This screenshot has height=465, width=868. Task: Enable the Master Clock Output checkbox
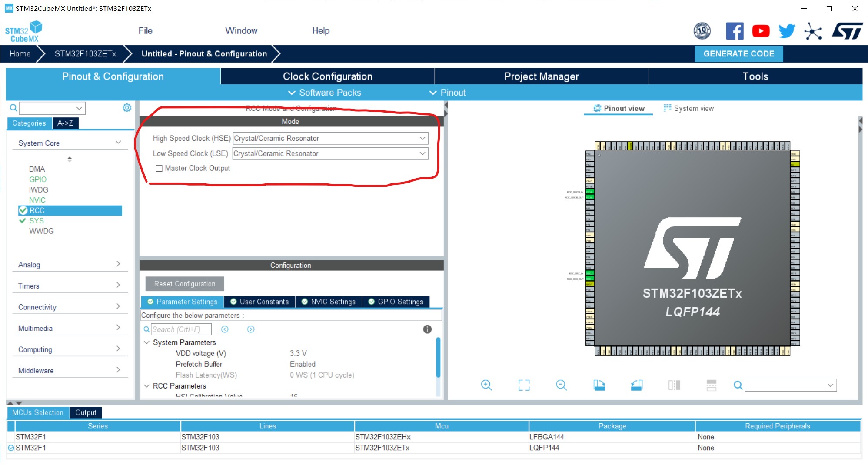pos(159,169)
